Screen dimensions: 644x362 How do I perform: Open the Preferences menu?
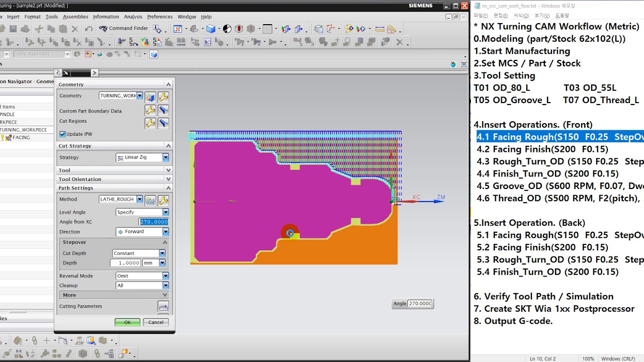click(x=159, y=17)
